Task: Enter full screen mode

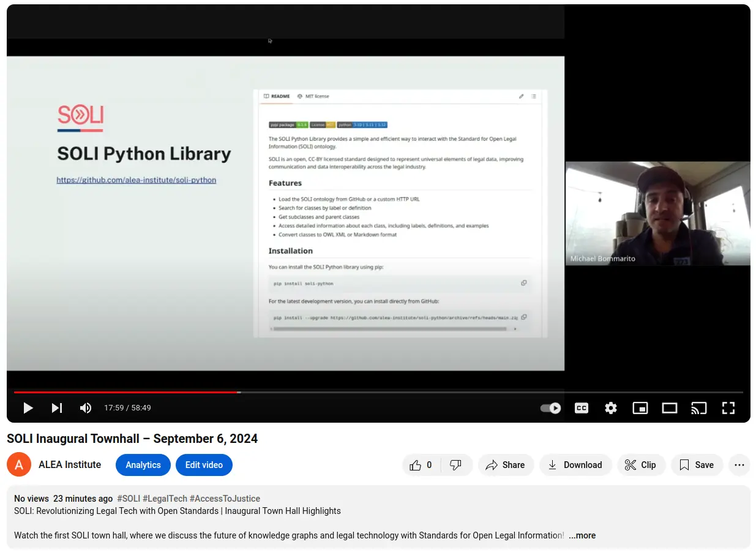Action: (728, 408)
